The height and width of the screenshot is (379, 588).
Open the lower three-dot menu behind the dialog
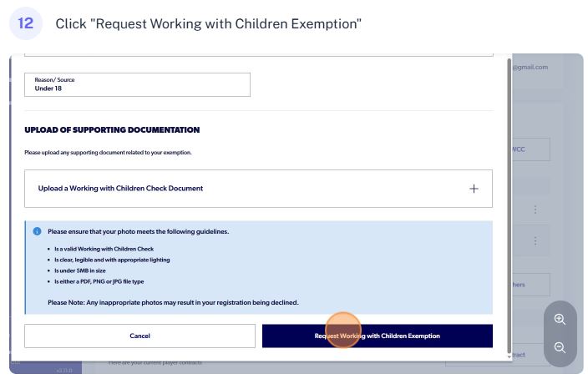click(x=535, y=240)
